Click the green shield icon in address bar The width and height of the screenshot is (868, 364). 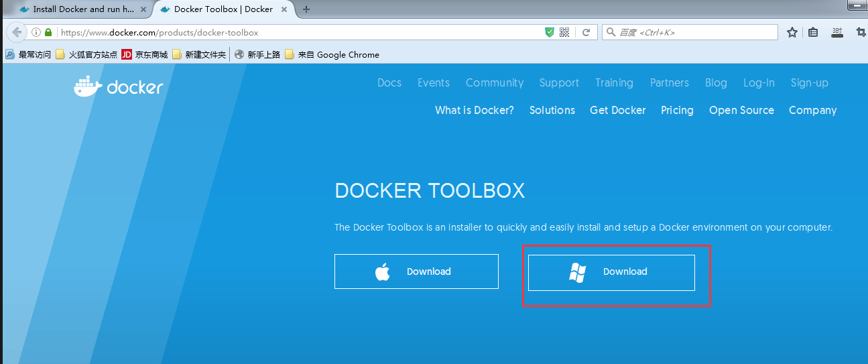pos(550,32)
